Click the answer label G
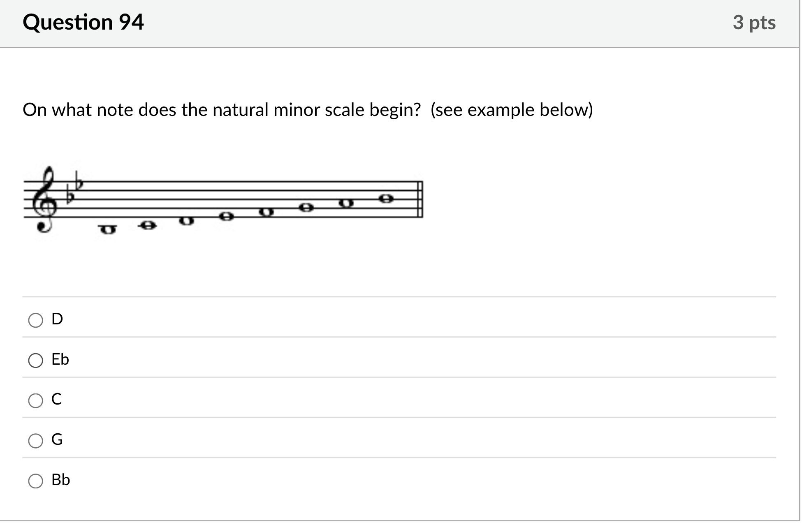Viewport: 802px width, 532px height. pos(56,439)
